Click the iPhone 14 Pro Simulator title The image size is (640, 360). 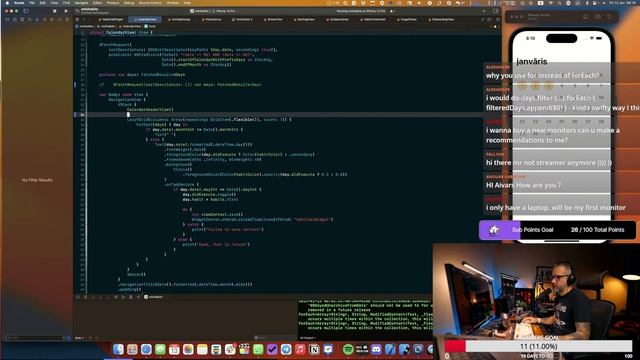[x=538, y=15]
